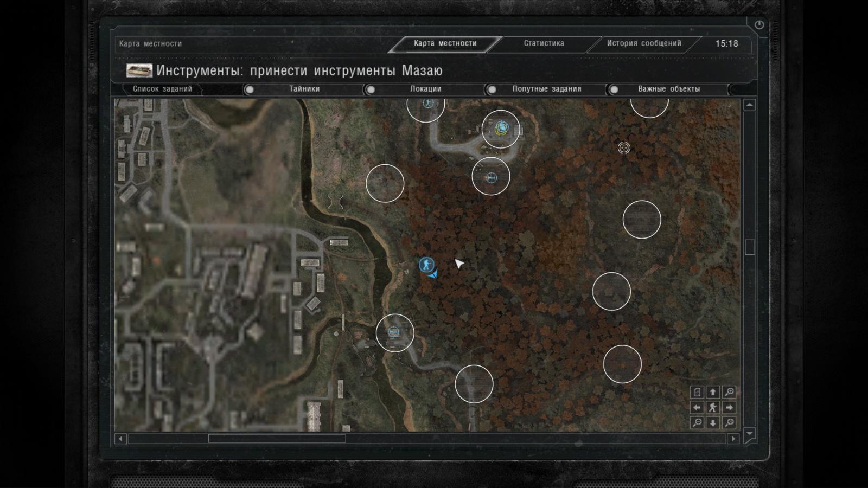Open the Статистика tab
The height and width of the screenshot is (488, 868).
click(x=544, y=43)
